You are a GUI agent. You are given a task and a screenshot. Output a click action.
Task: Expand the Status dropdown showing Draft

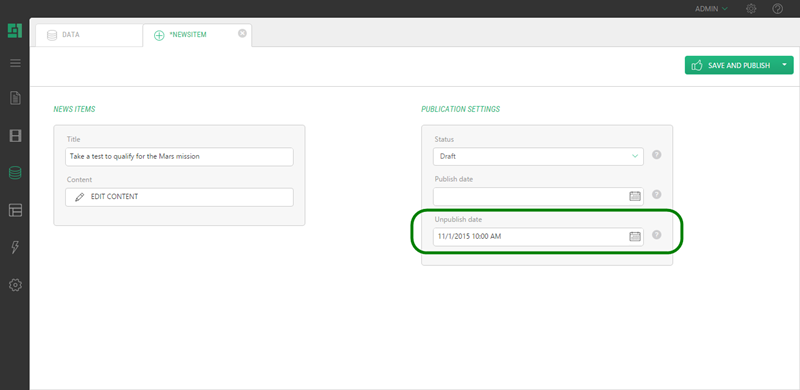pos(538,156)
